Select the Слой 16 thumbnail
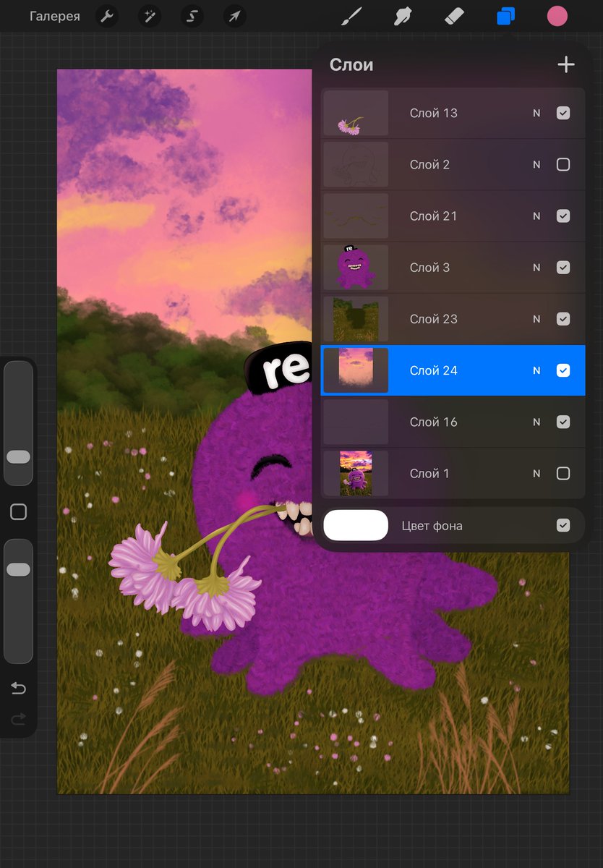Image resolution: width=603 pixels, height=868 pixels. (356, 422)
